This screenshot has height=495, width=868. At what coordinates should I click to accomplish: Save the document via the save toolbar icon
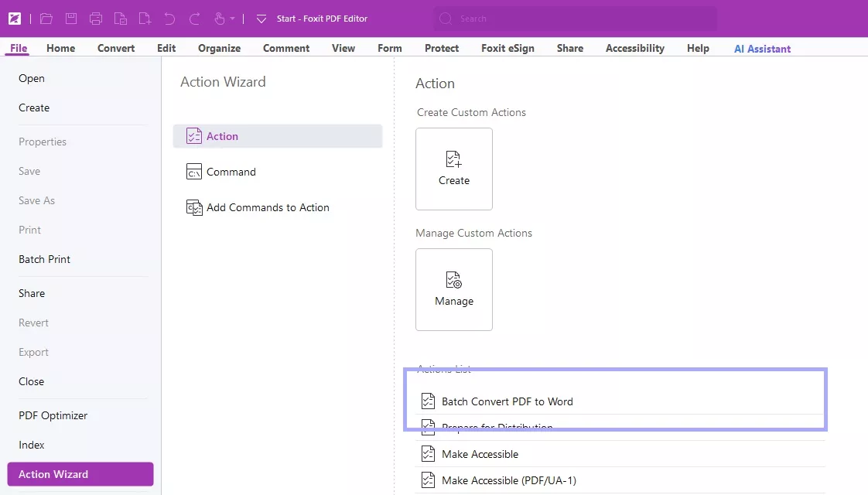[x=70, y=18]
